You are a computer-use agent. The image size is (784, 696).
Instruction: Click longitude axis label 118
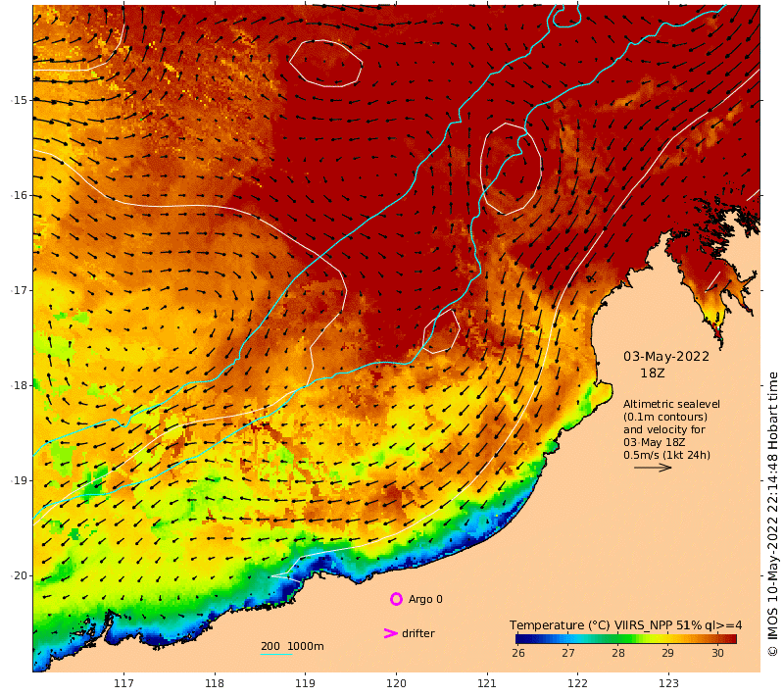pos(215,683)
